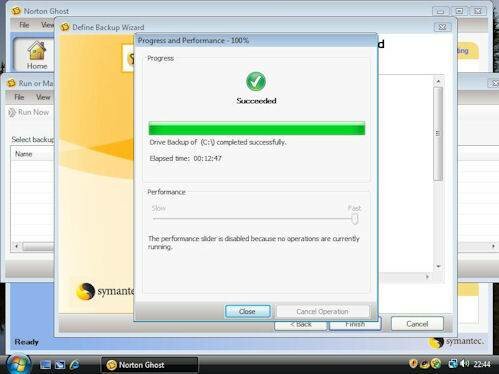Viewport: 499px width, 374px height.
Task: Close the Progress and Performance dialog
Action: pos(247,311)
